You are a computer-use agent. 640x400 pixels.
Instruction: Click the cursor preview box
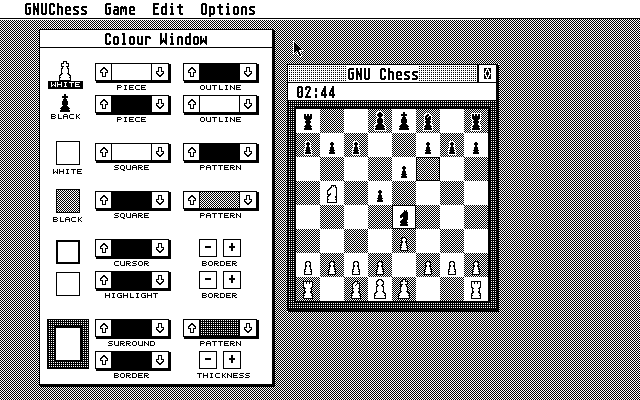[x=68, y=252]
